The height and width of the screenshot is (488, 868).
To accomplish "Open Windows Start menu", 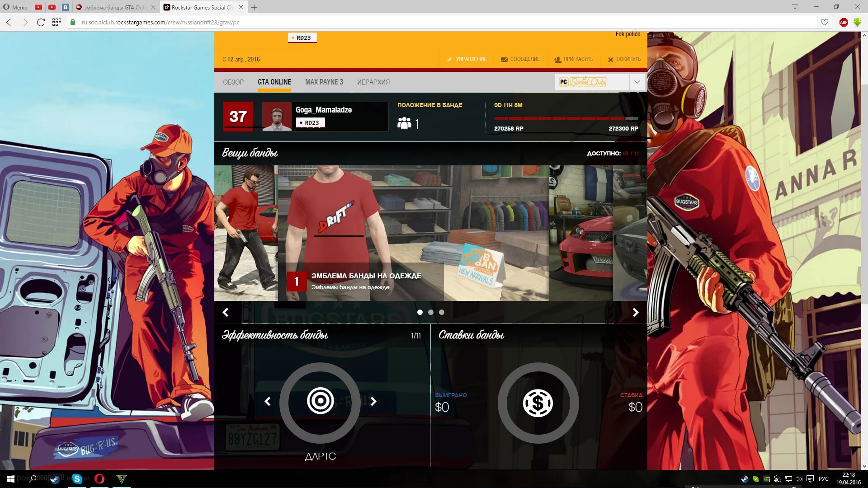I will (10, 479).
